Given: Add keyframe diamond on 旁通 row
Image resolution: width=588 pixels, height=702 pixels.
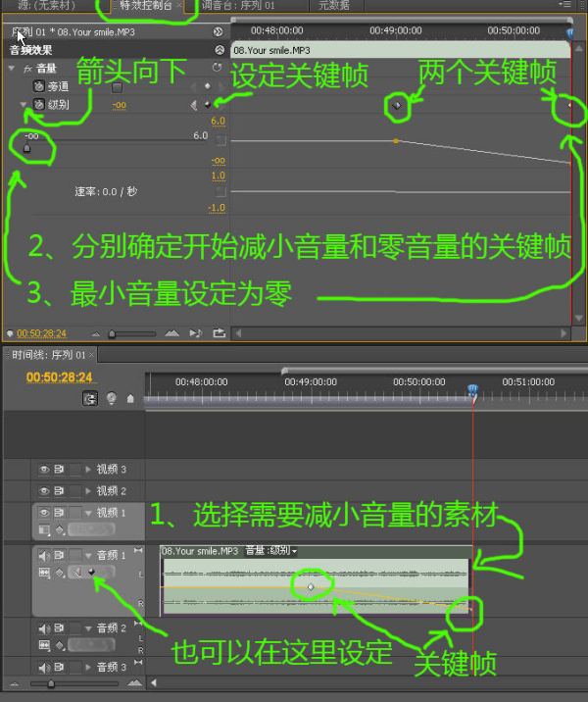Looking at the screenshot, I should pos(207,86).
